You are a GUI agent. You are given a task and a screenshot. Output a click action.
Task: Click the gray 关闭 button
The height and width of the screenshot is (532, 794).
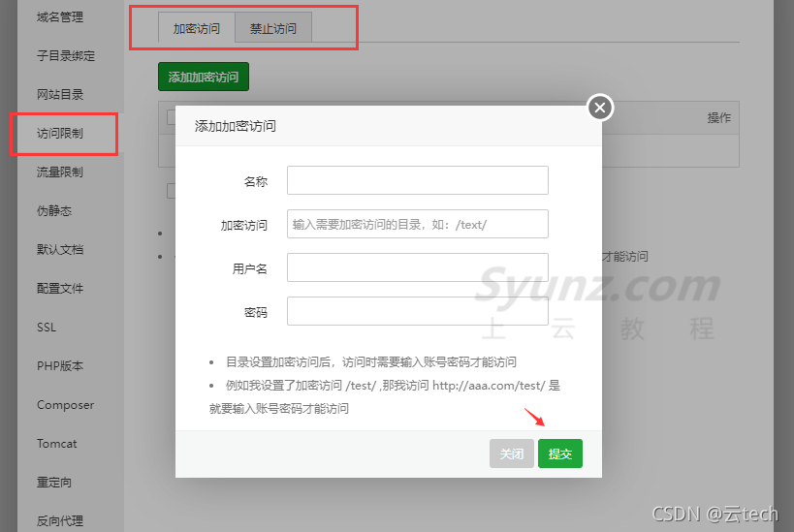click(511, 454)
